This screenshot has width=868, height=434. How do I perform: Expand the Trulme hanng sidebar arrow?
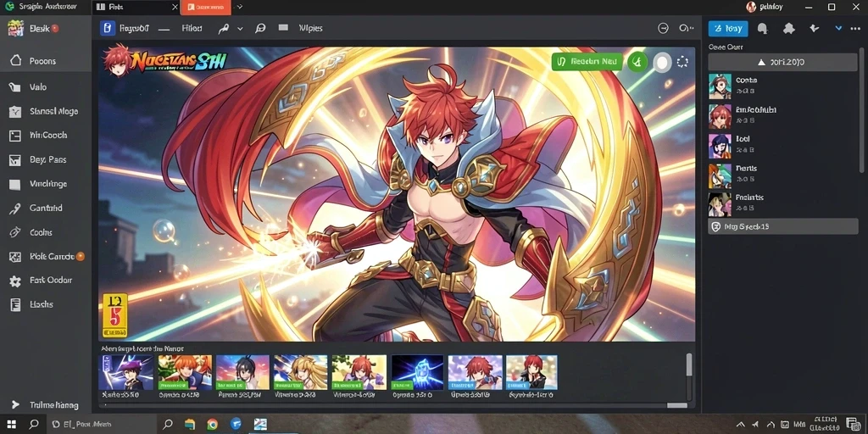pos(15,404)
